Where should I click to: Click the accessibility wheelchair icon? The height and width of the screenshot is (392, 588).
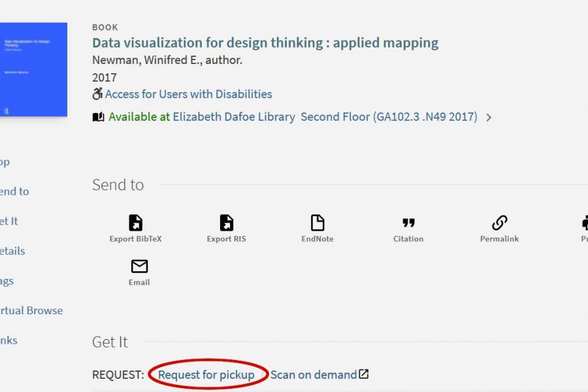pyautogui.click(x=97, y=94)
